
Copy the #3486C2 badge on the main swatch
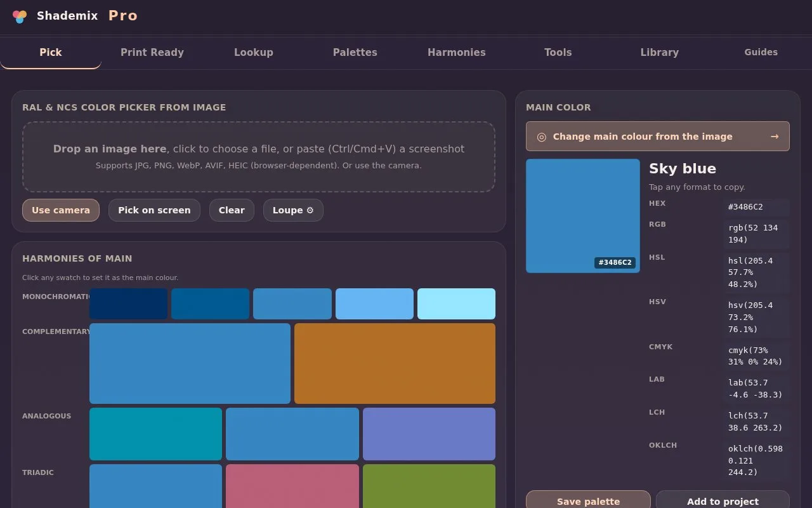click(615, 262)
